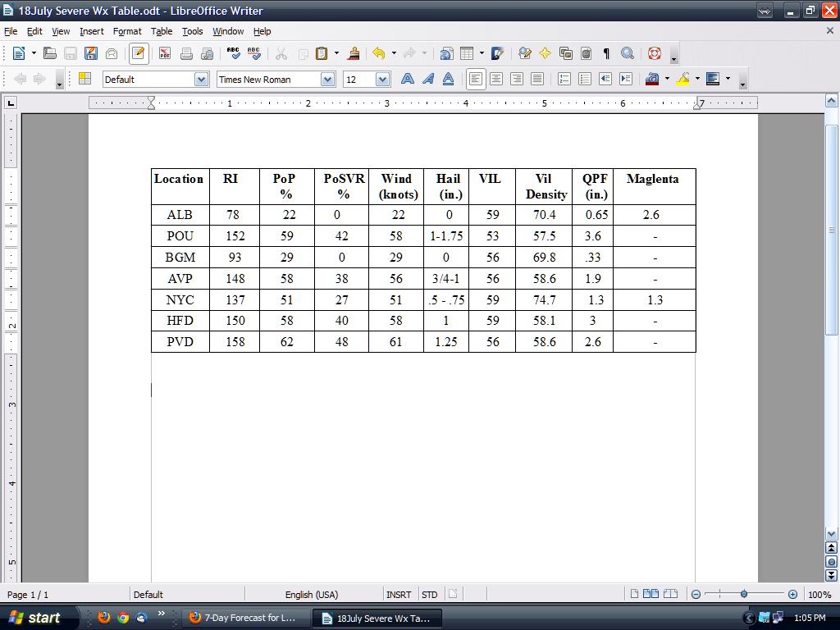This screenshot has width=840, height=630.
Task: Expand the Font Size dropdown
Action: pyautogui.click(x=382, y=80)
